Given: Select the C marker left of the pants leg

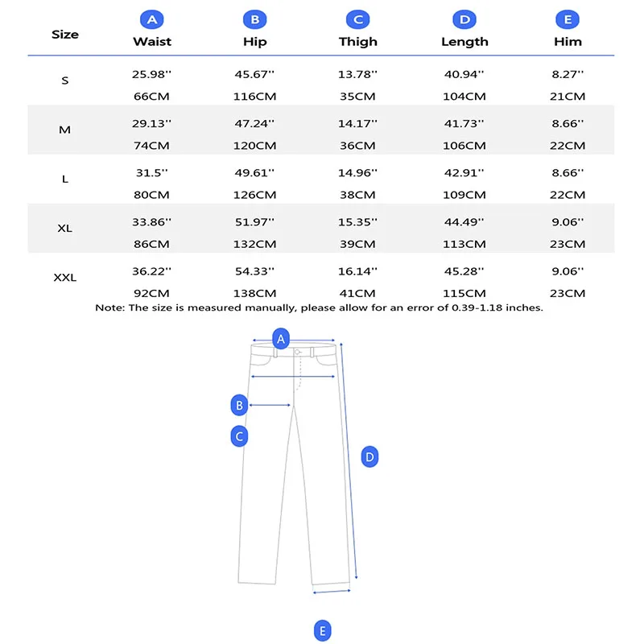Looking at the screenshot, I should tap(239, 436).
